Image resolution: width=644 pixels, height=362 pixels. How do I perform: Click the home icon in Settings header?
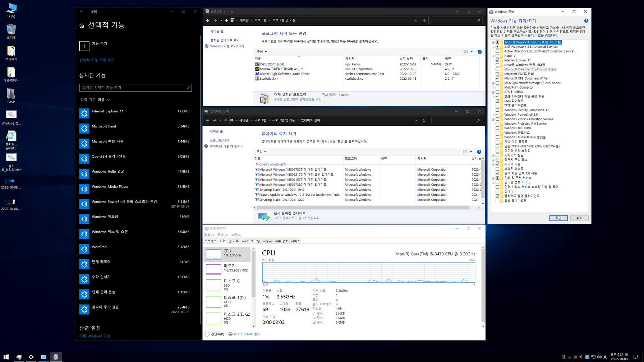click(x=82, y=25)
